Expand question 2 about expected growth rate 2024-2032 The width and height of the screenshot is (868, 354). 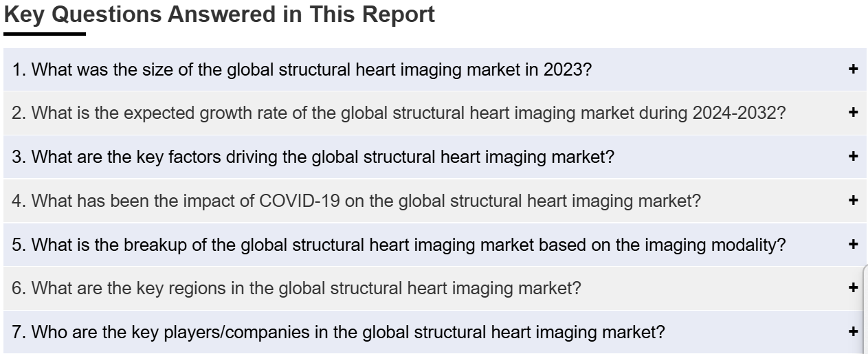399,113
